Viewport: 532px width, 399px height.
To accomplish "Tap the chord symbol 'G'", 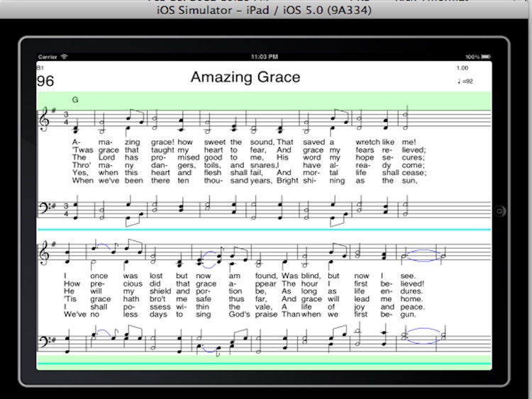I will (x=75, y=100).
